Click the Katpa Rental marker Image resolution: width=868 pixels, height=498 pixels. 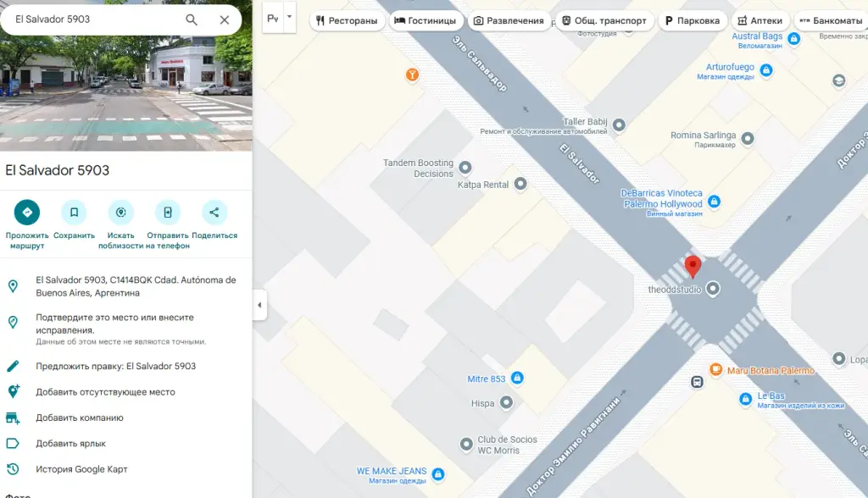(520, 184)
